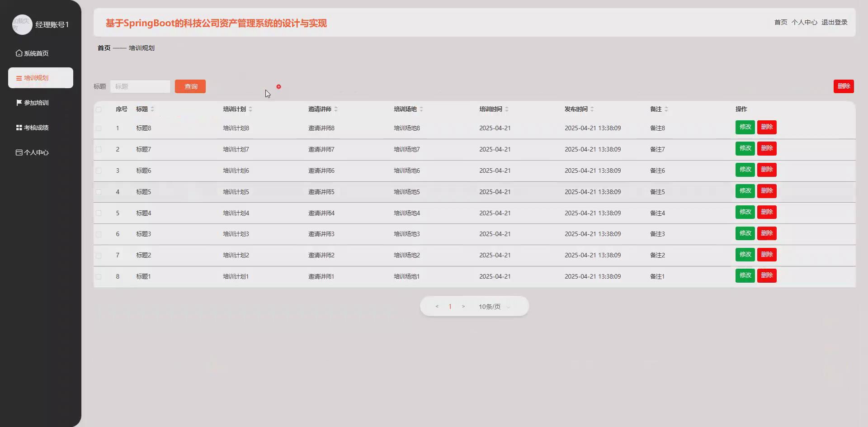Check the row checkbox for 标题2
This screenshot has width=868, height=427.
[x=99, y=256]
